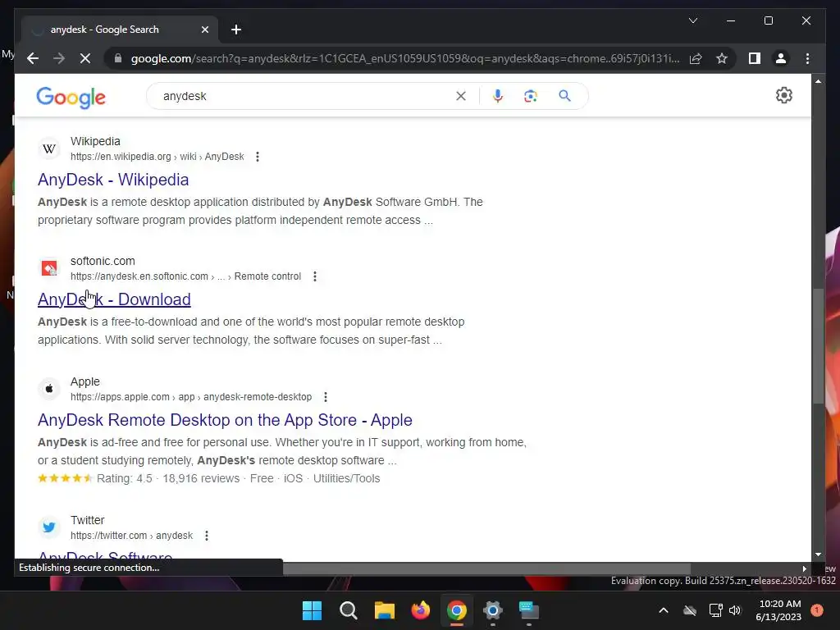Click in the anydesk search field
This screenshot has height=630, width=840.
pos(305,97)
